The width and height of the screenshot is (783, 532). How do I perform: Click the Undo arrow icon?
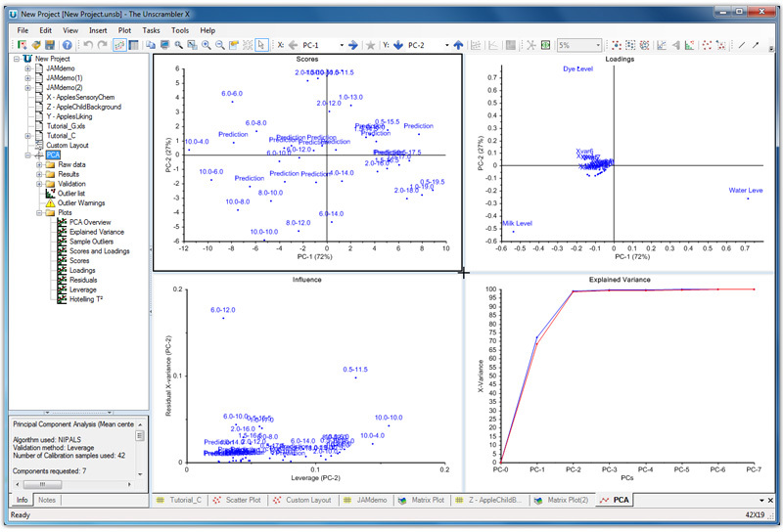point(88,45)
